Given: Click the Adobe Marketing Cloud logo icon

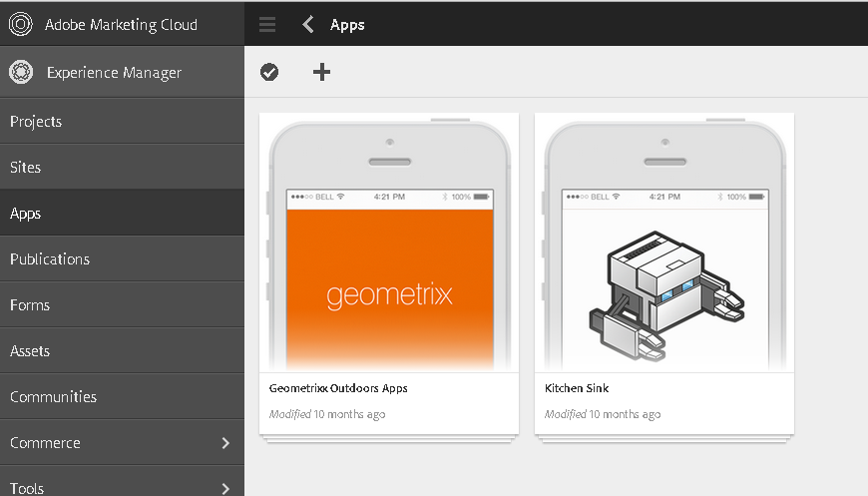Looking at the screenshot, I should [21, 24].
